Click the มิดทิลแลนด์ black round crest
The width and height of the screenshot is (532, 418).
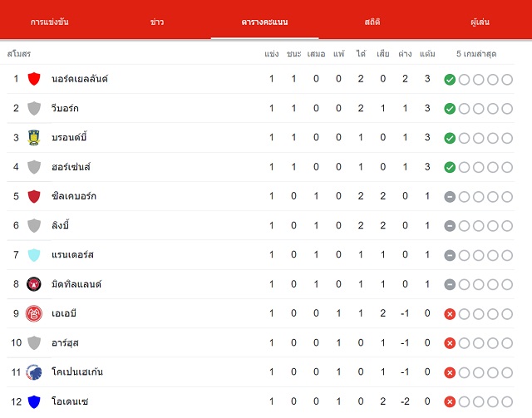[x=34, y=284]
